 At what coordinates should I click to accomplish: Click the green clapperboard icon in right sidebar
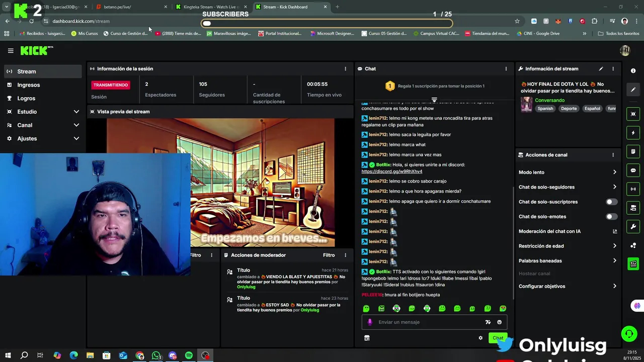633,263
